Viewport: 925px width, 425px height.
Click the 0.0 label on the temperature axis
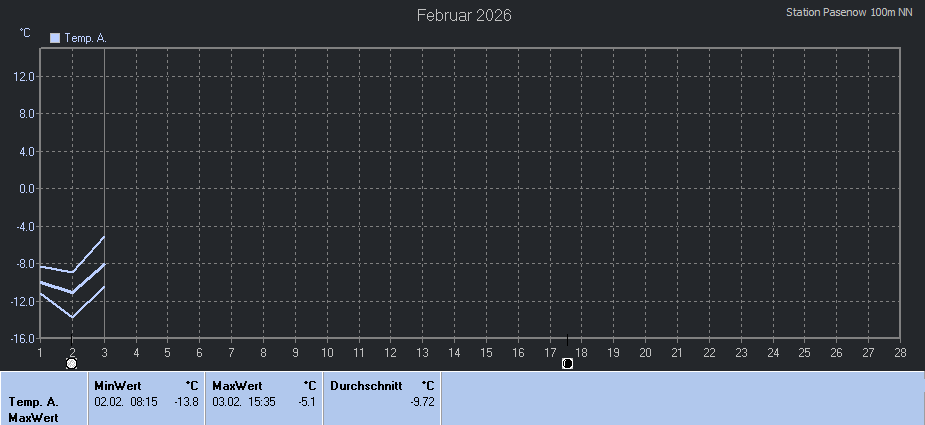[27, 189]
